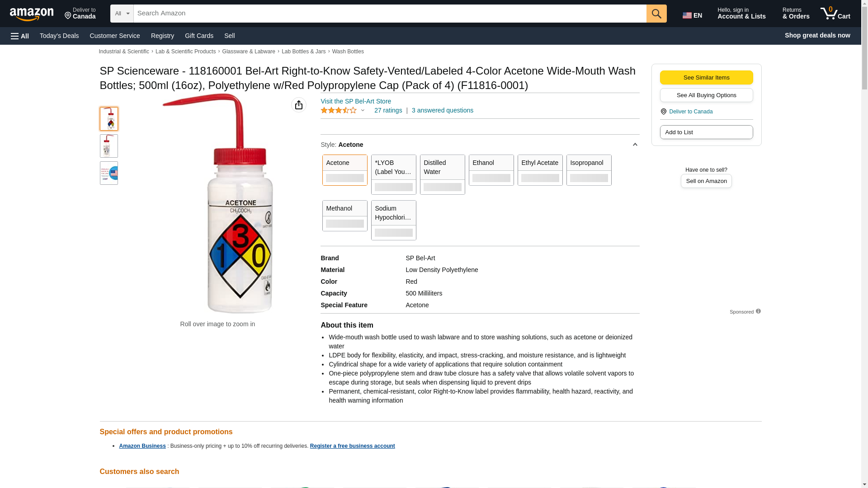Open the search category All dropdown

tap(122, 14)
